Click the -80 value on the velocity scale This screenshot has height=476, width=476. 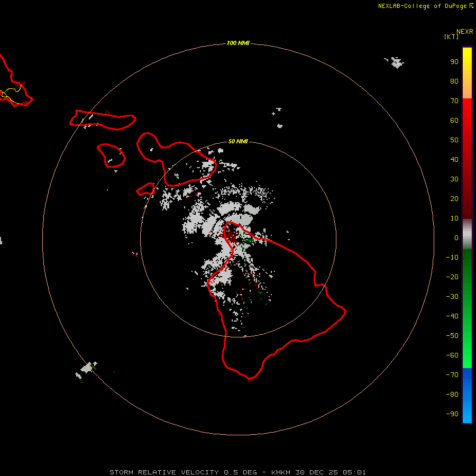coord(452,395)
